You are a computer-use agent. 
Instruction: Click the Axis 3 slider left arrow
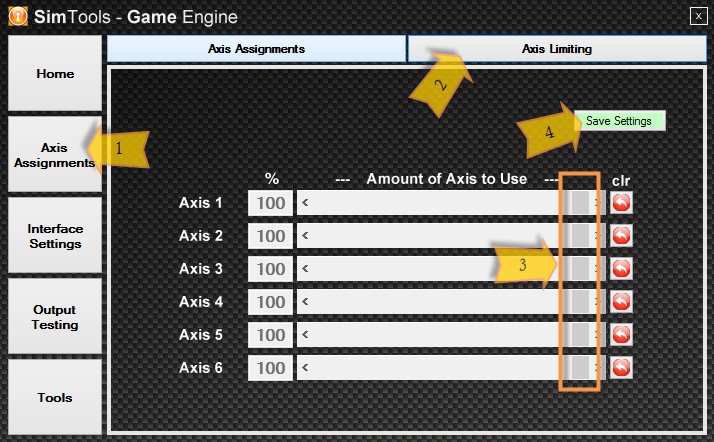pyautogui.click(x=305, y=269)
